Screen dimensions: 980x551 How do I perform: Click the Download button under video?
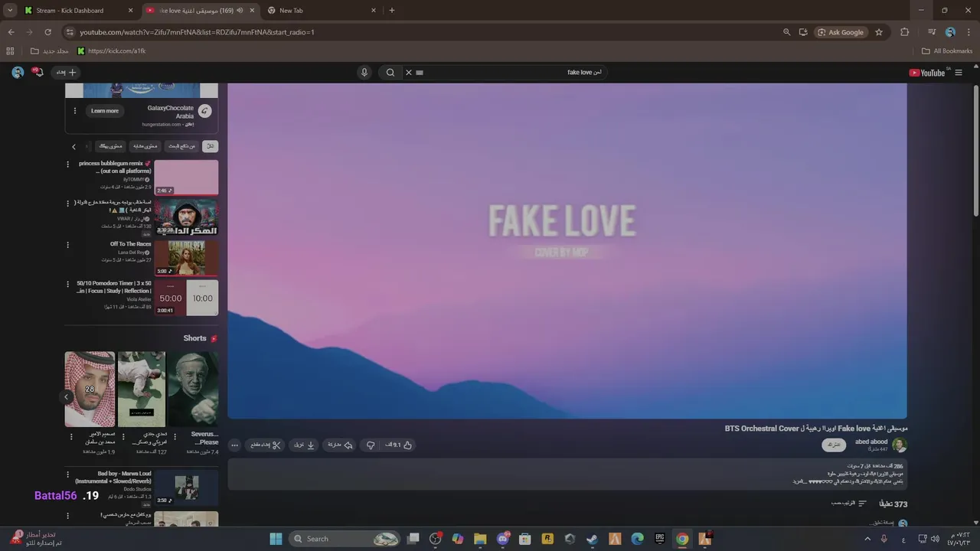click(305, 445)
